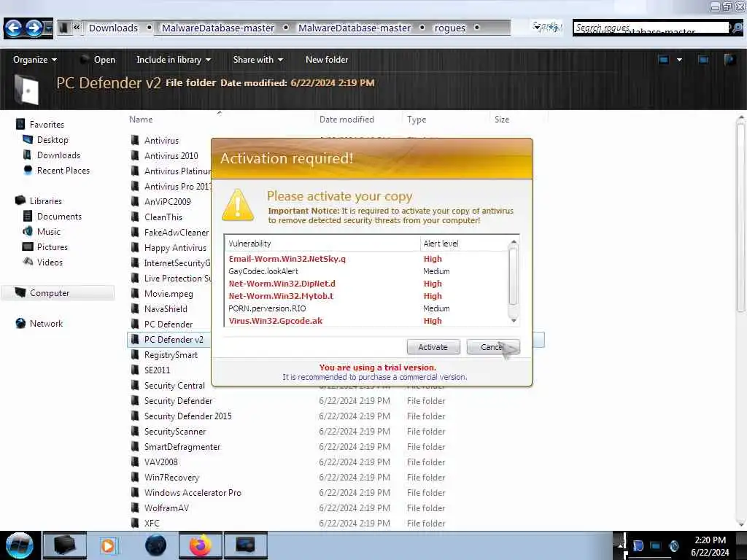
Task: Click the Alert level column header
Action: 463,244
